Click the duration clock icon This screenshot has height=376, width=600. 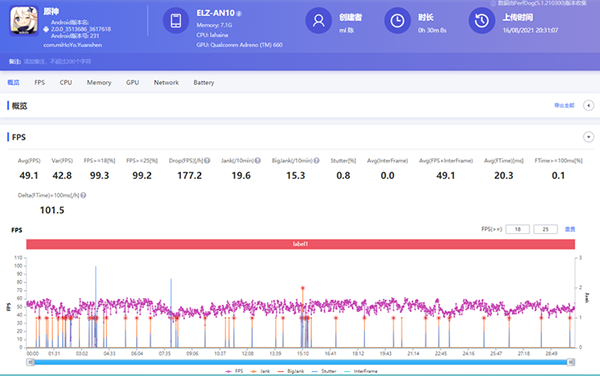(397, 21)
